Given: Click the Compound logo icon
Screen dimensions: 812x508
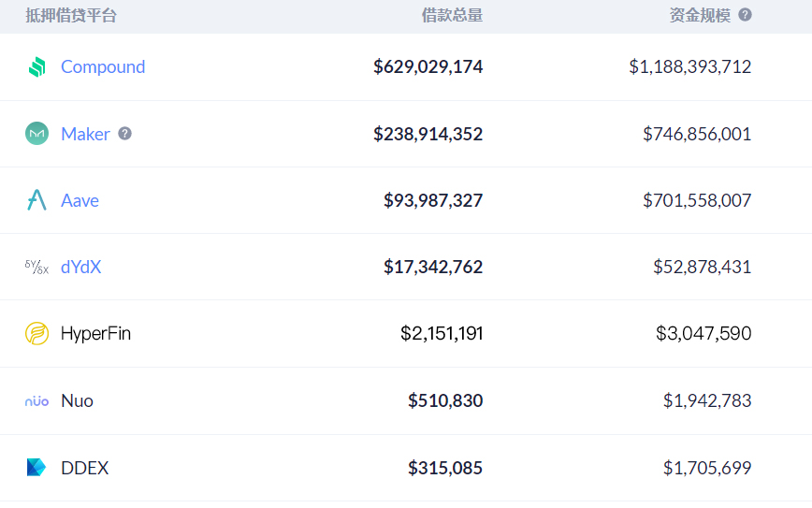Looking at the screenshot, I should (36, 67).
